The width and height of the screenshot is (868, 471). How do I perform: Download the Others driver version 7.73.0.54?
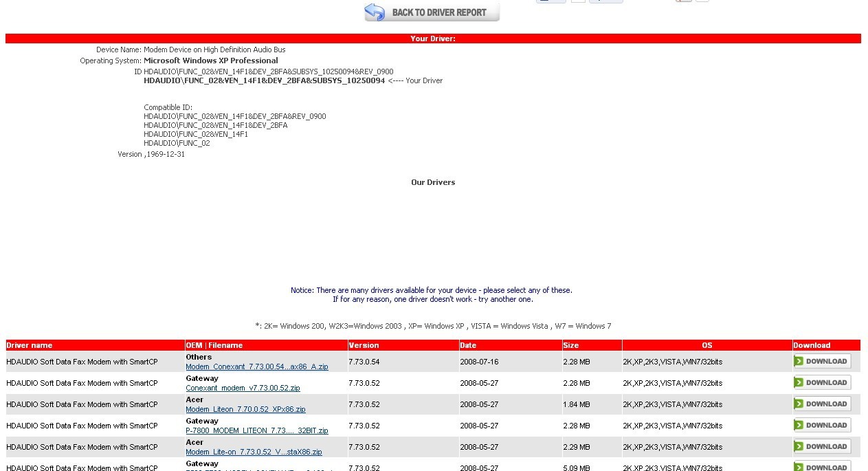822,361
